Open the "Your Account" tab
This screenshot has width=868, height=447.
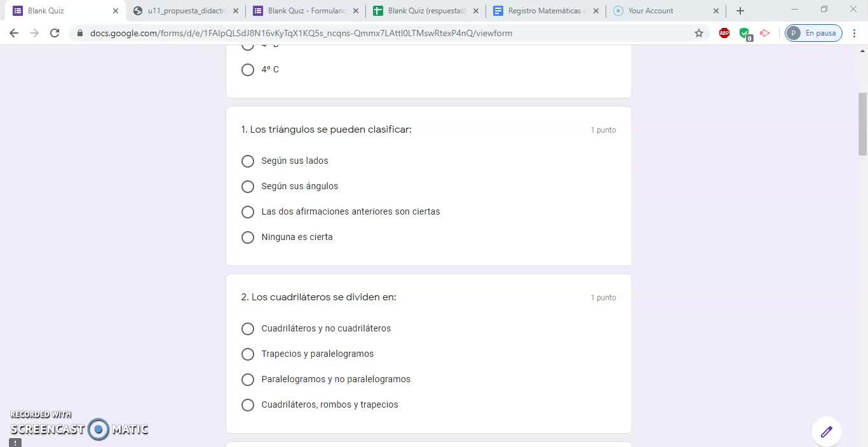coord(658,11)
